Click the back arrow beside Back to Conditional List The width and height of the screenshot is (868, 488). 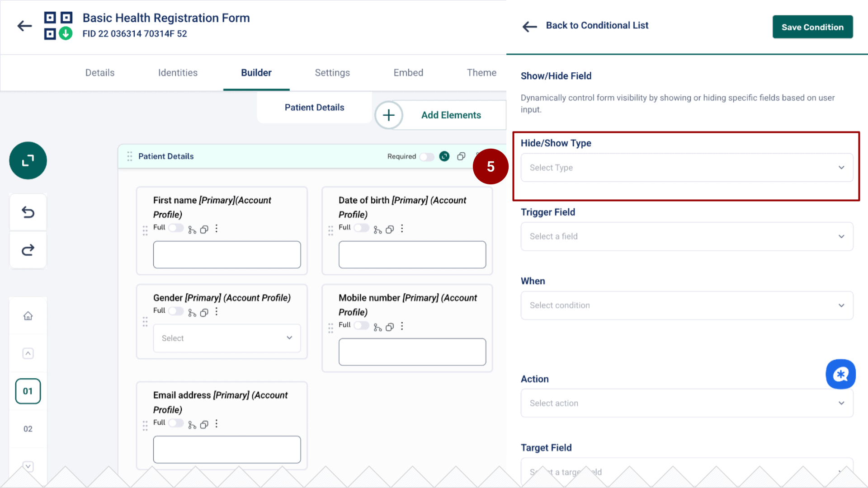point(529,27)
